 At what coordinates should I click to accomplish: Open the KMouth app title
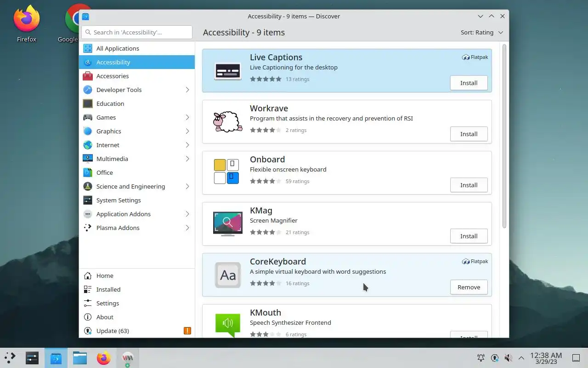[x=266, y=313]
